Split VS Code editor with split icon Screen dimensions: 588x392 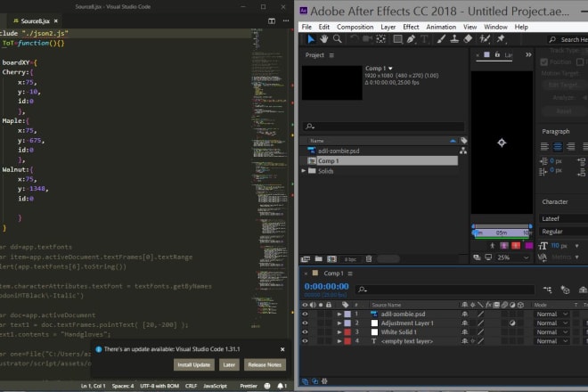[272, 21]
